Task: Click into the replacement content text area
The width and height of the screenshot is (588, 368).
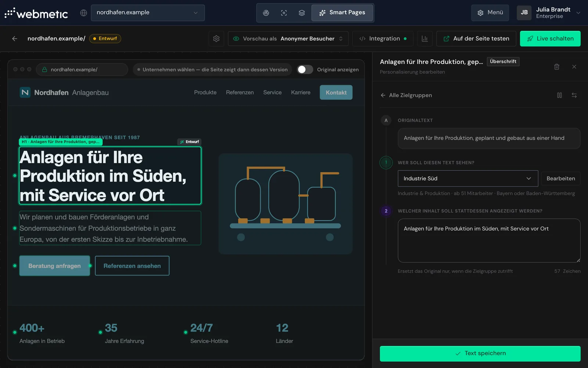Action: point(489,241)
